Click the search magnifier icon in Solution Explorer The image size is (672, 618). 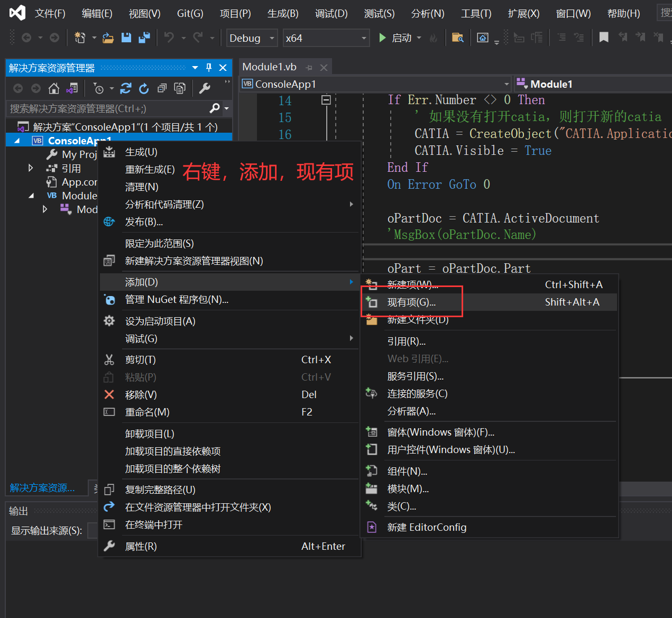[x=215, y=108]
